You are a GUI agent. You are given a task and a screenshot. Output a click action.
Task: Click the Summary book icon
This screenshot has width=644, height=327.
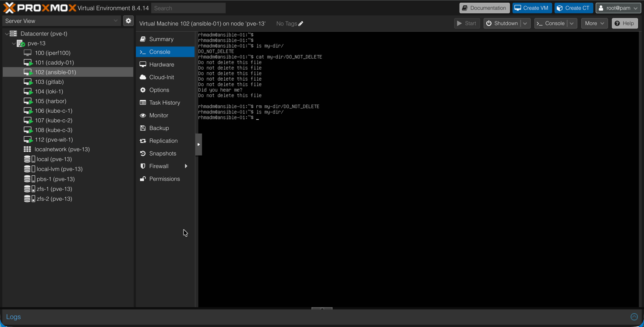pyautogui.click(x=143, y=39)
